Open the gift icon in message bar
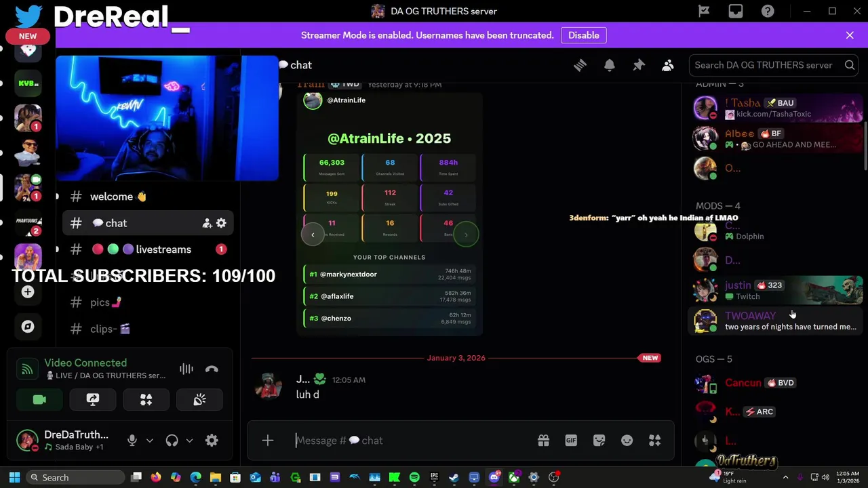The width and height of the screenshot is (868, 488). [543, 441]
